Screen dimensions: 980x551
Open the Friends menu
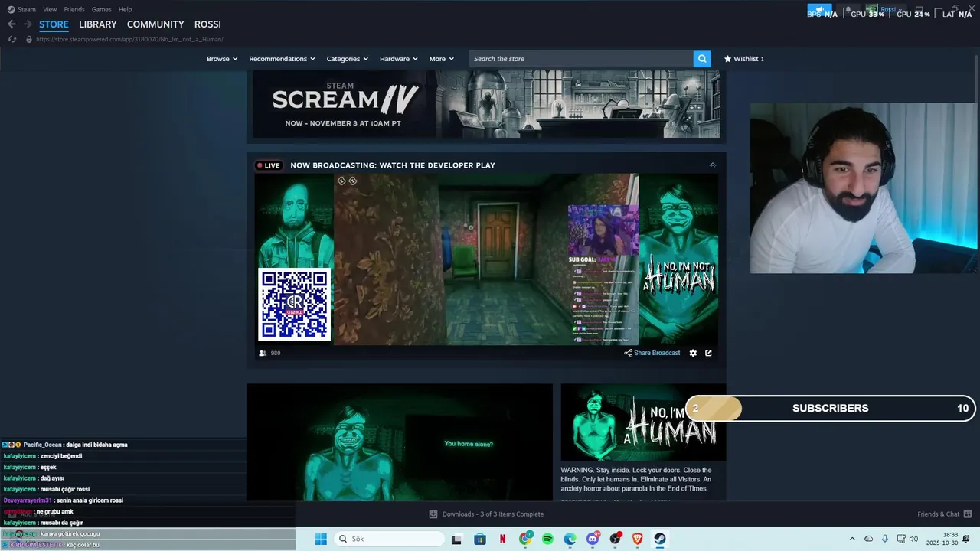click(x=74, y=9)
